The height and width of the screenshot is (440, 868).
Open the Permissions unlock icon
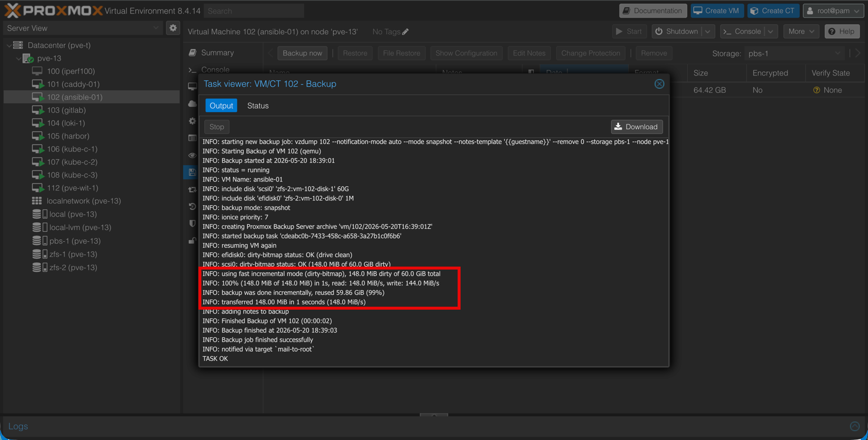[x=192, y=241]
